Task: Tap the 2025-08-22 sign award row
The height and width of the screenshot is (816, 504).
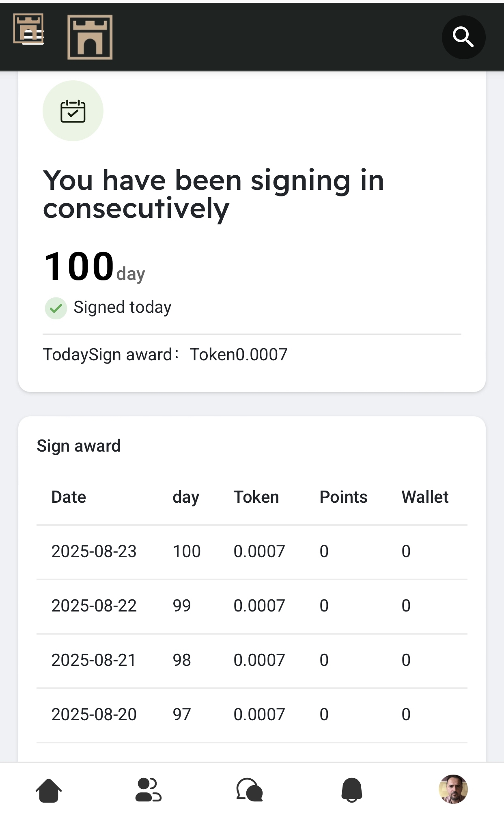Action: tap(252, 606)
